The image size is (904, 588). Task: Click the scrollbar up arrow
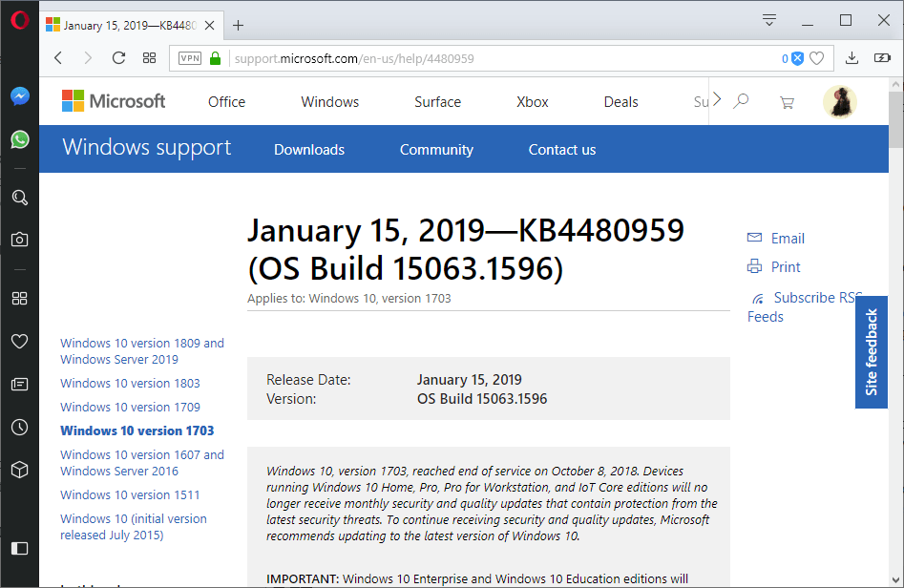[x=895, y=84]
